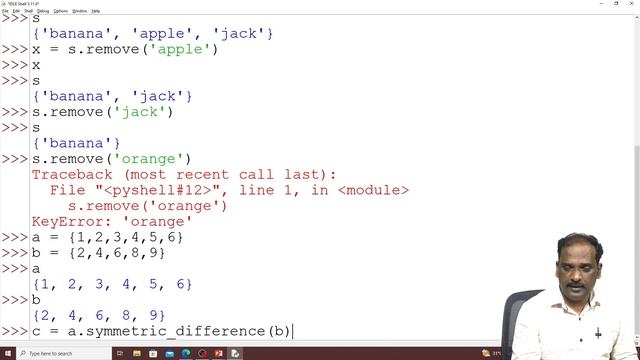
Task: Click the red traceback "s.remove('orange')" line
Action: pyautogui.click(x=147, y=206)
